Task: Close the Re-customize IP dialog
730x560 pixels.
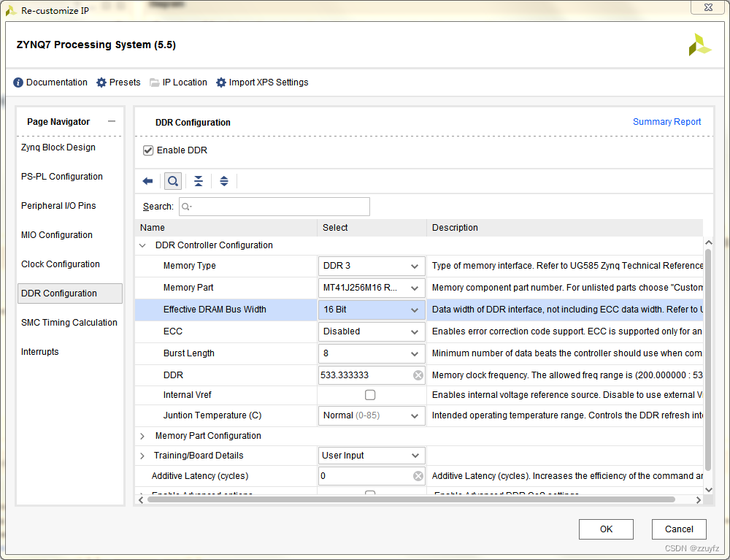Action: 708,7
